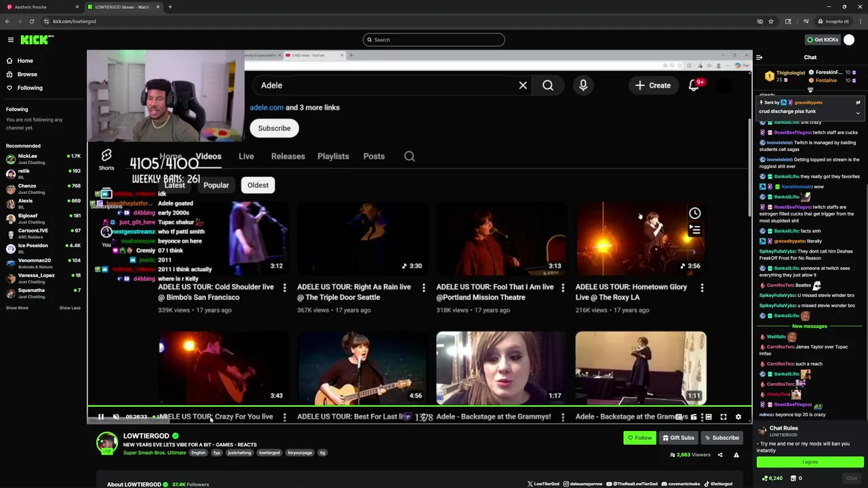Pause the stream playback
This screenshot has width=868, height=488.
[x=101, y=417]
